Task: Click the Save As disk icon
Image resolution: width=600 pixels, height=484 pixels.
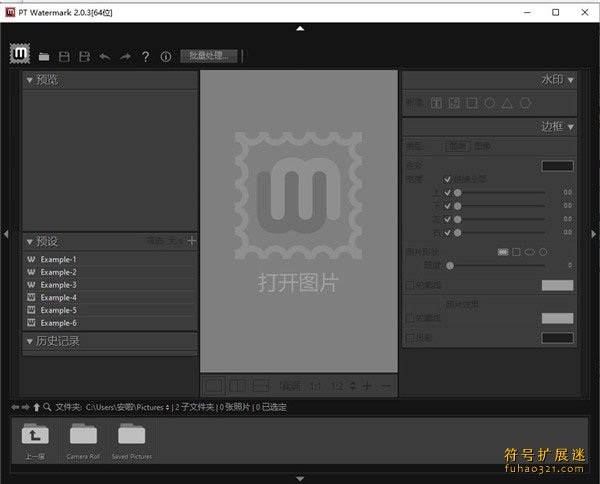Action: 84,57
